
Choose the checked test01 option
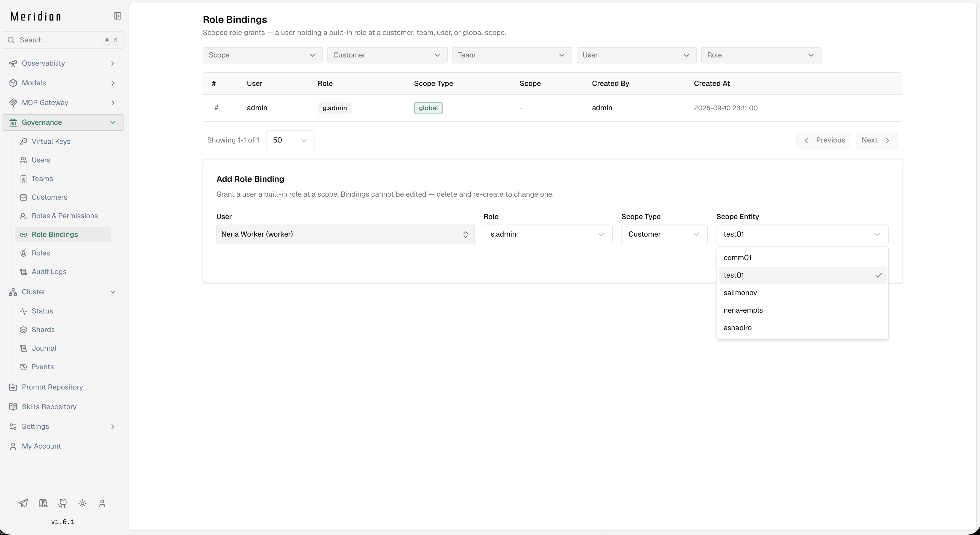(803, 275)
